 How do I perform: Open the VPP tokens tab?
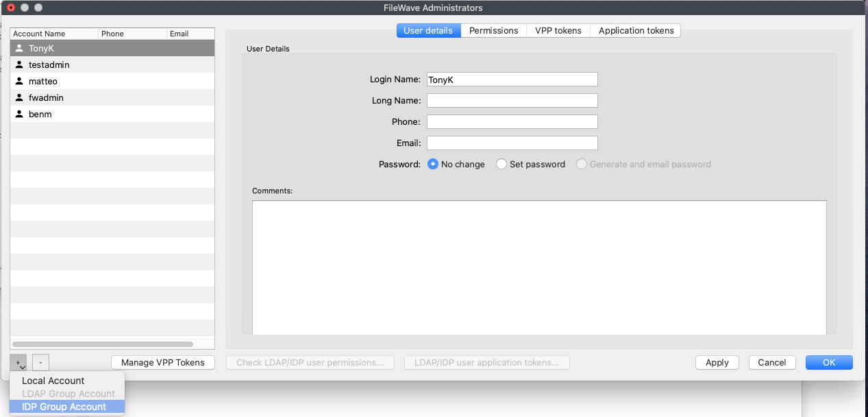(x=558, y=31)
